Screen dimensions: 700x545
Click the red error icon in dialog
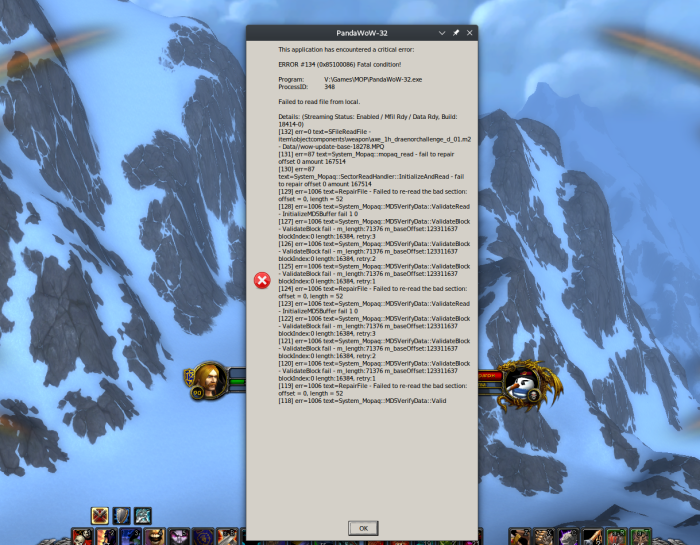[262, 280]
